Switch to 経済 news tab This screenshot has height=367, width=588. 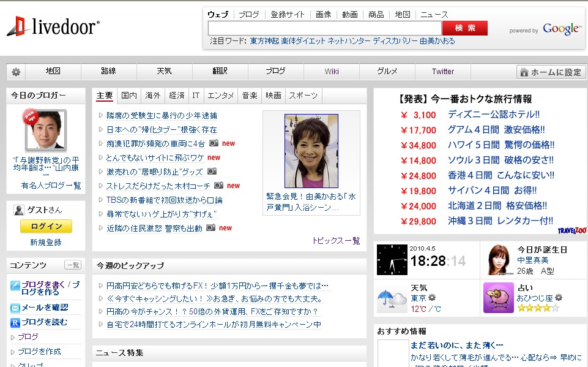coord(177,96)
